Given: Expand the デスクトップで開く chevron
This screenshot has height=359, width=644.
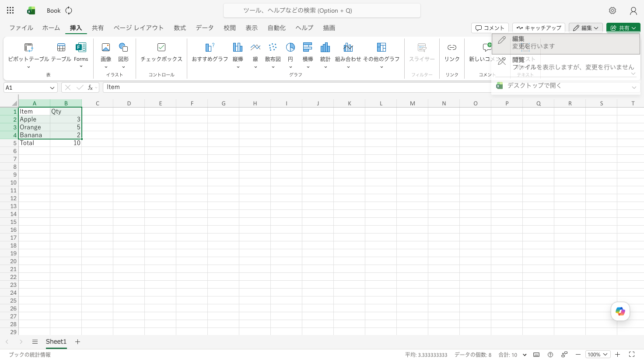Looking at the screenshot, I should 633,87.
